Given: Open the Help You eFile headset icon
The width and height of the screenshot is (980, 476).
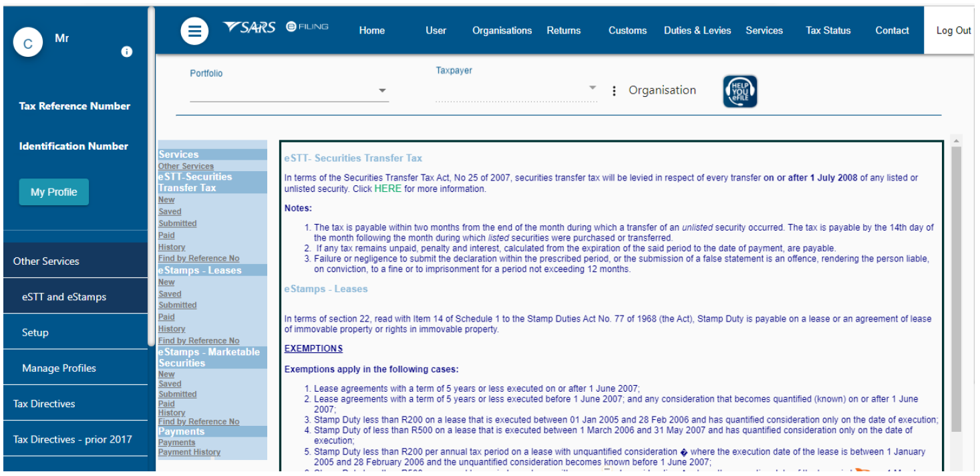Looking at the screenshot, I should 740,92.
